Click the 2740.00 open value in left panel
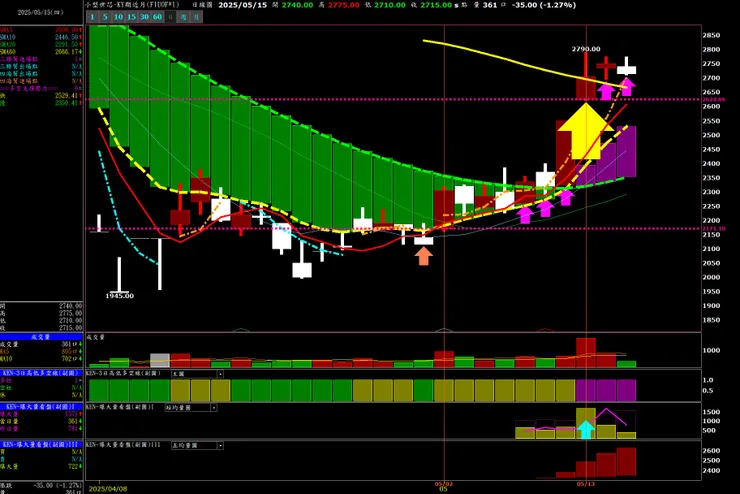This screenshot has width=740, height=494. click(x=70, y=306)
